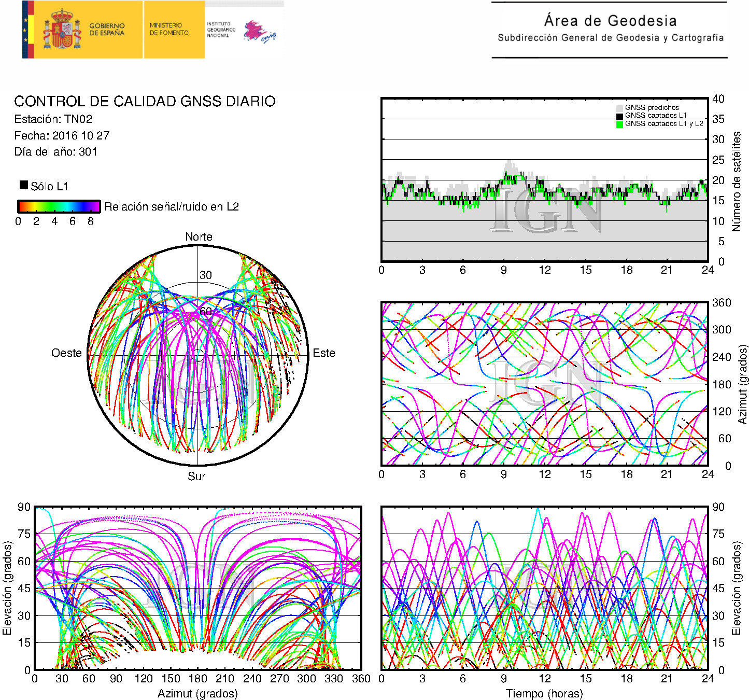The width and height of the screenshot is (749, 700).
Task: Click the 40 tick on satellite chart
Action: click(718, 99)
